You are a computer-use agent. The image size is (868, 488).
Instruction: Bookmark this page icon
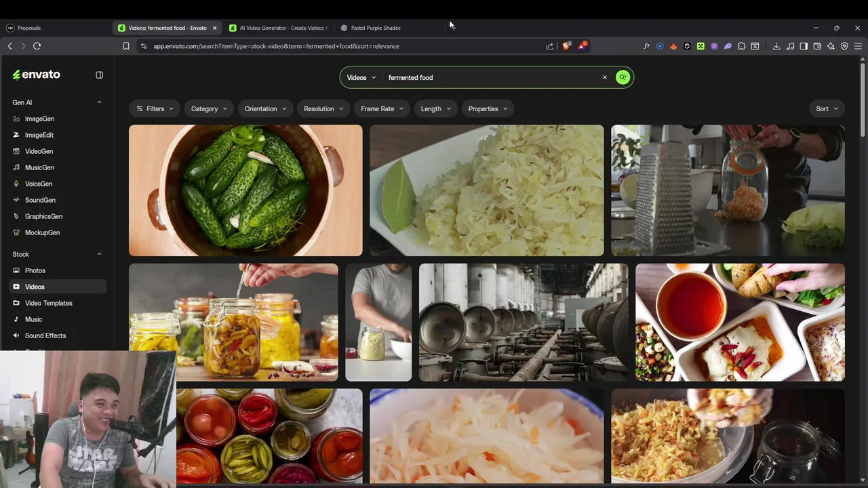coord(126,46)
